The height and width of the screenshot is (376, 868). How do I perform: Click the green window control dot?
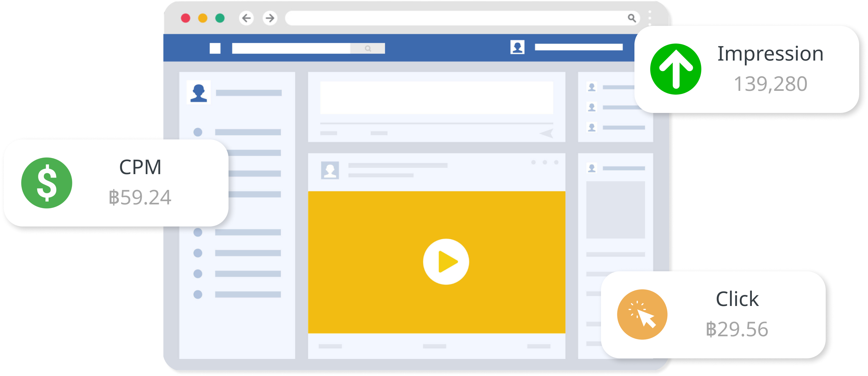pyautogui.click(x=220, y=18)
